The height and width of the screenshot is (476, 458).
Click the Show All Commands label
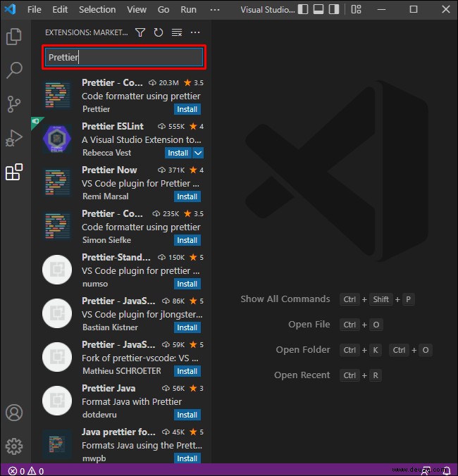[x=285, y=299]
